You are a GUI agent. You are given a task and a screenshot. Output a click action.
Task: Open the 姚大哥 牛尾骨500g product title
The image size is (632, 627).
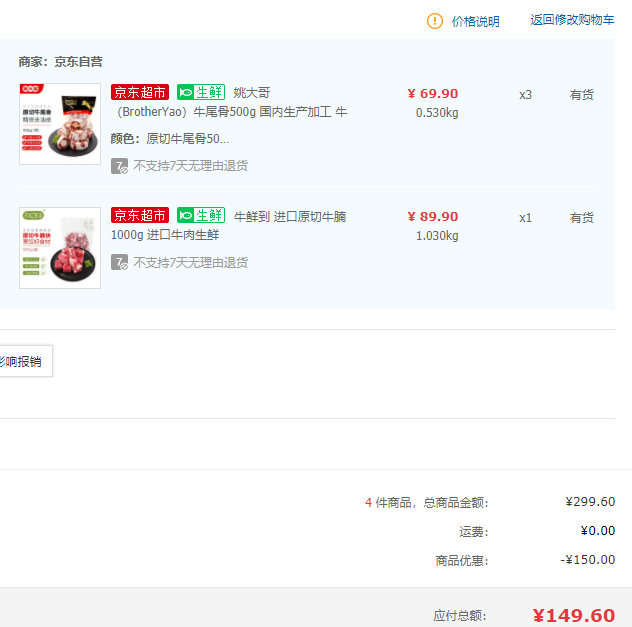[x=229, y=102]
